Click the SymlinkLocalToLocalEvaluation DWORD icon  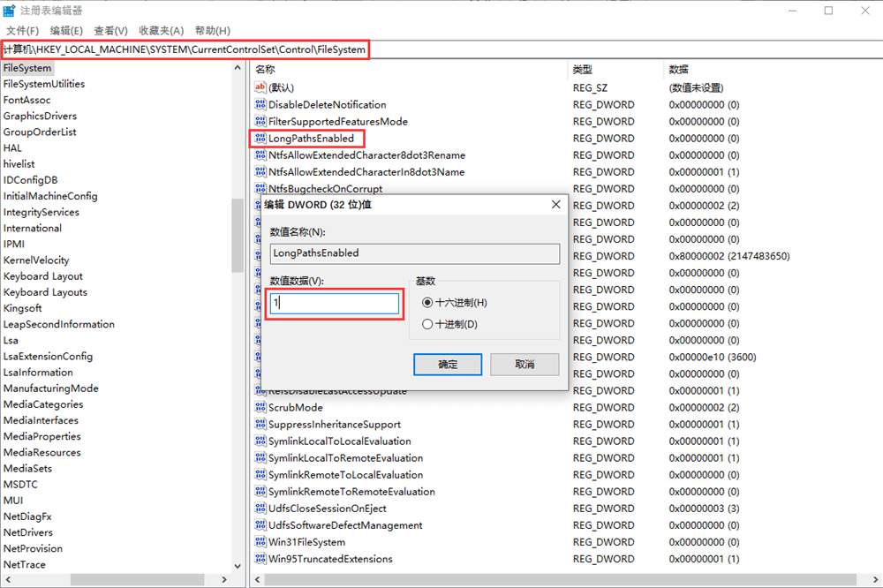click(260, 441)
